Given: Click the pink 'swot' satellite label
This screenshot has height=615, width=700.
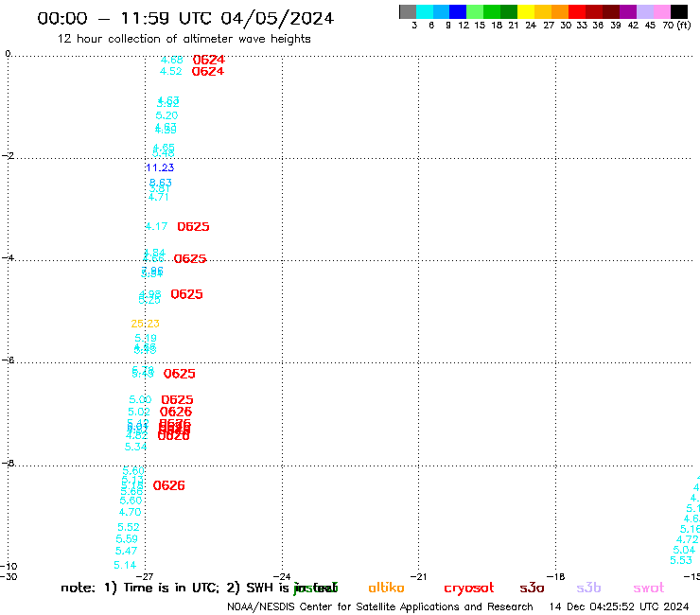Looking at the screenshot, I should [649, 588].
